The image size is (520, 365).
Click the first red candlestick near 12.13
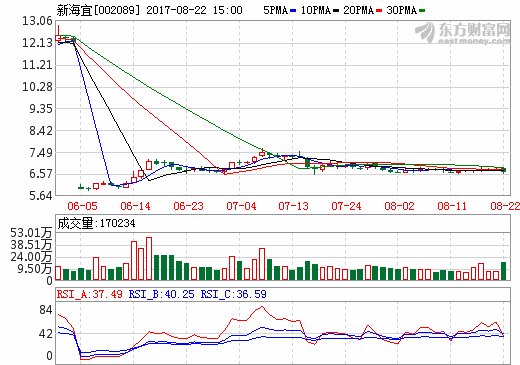coord(58,38)
